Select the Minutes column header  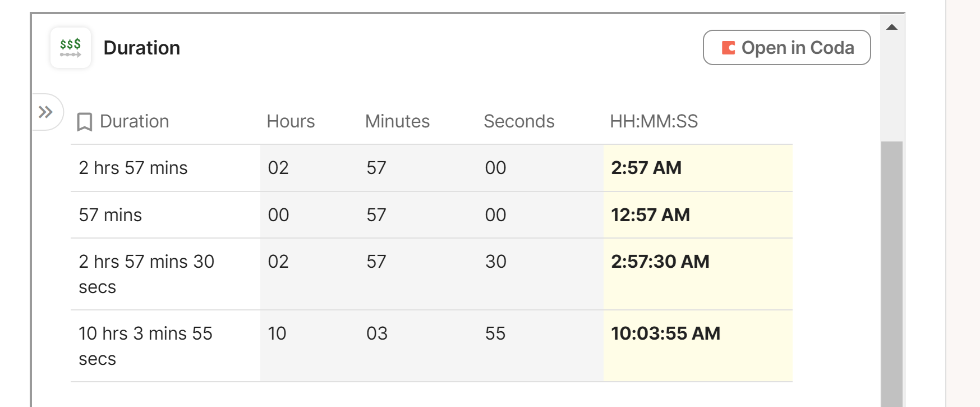pyautogui.click(x=397, y=121)
